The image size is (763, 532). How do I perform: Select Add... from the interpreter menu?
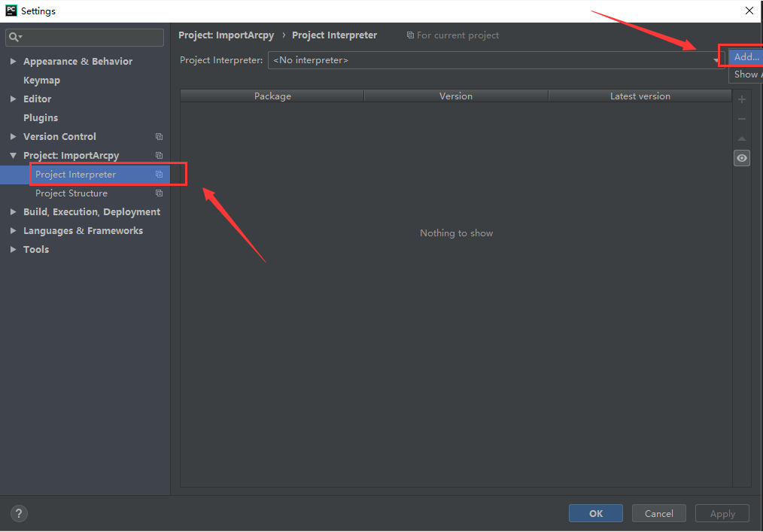(x=746, y=57)
